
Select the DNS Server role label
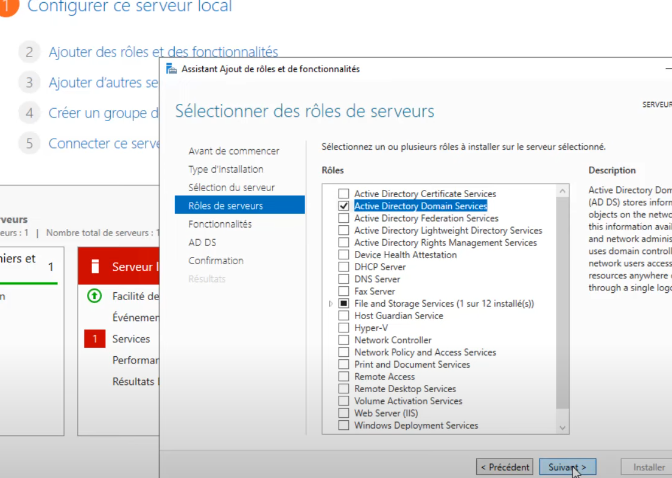377,279
